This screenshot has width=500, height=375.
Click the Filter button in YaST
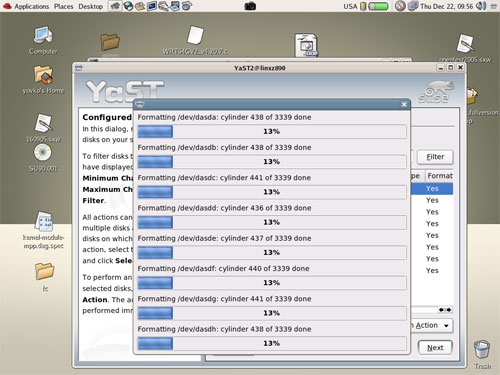435,157
